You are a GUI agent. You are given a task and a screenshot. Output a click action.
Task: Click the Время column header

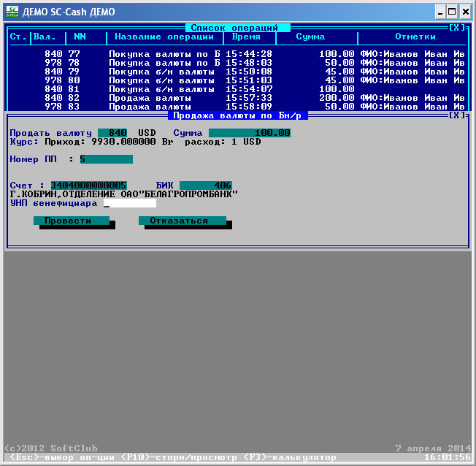[x=246, y=37]
